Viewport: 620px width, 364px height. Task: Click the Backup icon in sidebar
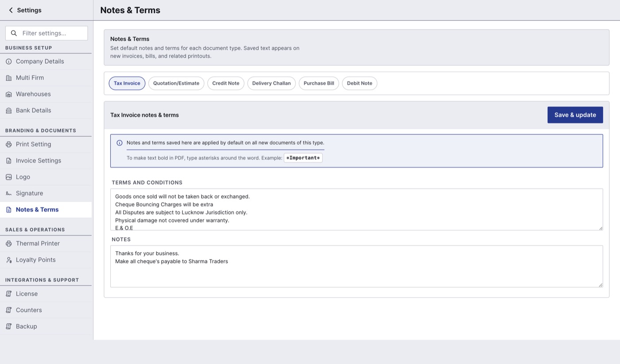[x=8, y=326]
